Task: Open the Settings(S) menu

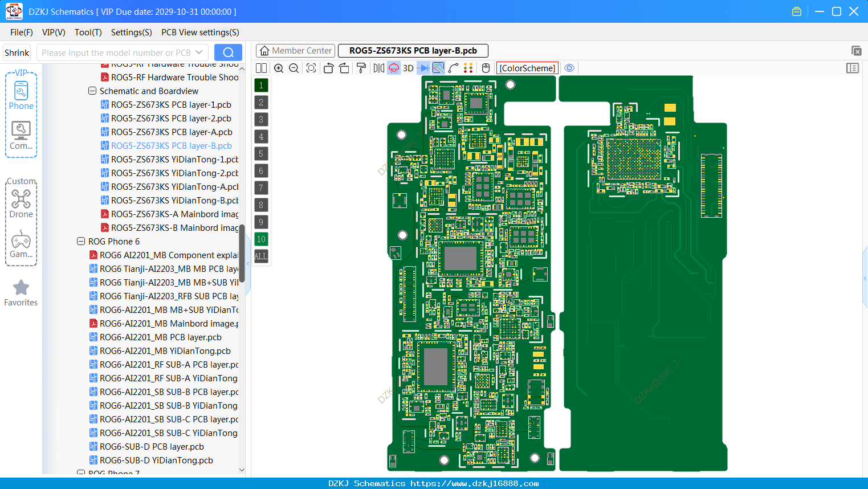Action: [132, 32]
